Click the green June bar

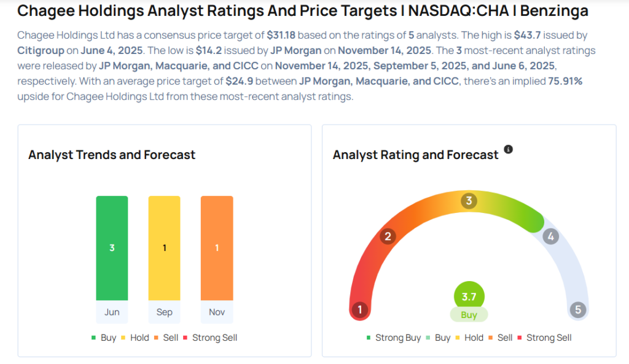[112, 248]
